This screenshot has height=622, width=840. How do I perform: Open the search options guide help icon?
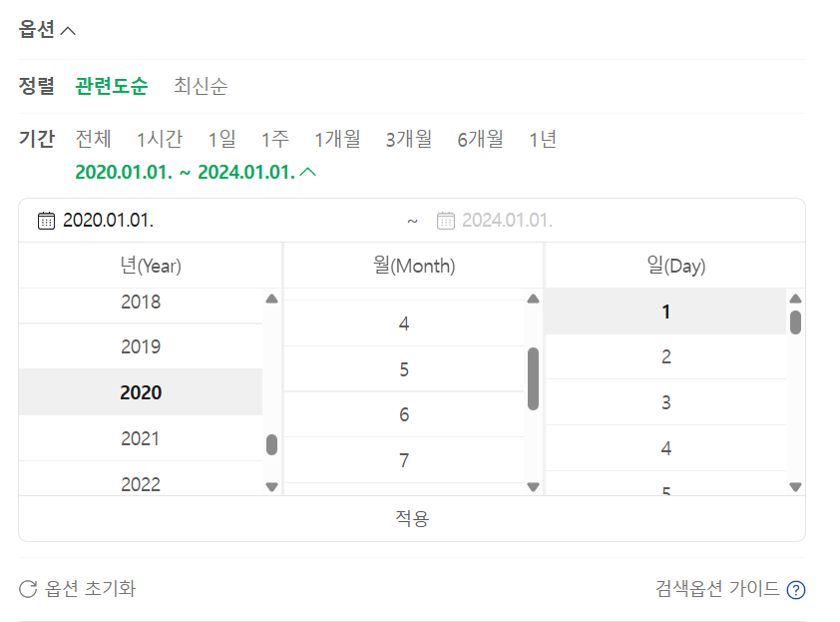coord(795,589)
